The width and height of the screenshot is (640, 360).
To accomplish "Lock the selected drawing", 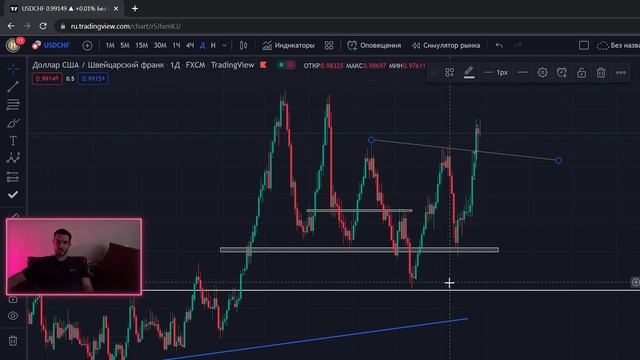I will (x=581, y=73).
